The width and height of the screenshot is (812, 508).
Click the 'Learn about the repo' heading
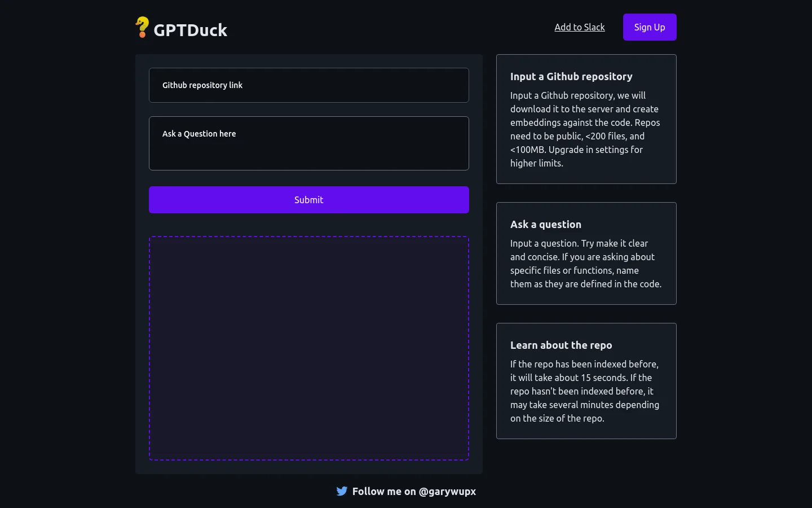click(561, 345)
